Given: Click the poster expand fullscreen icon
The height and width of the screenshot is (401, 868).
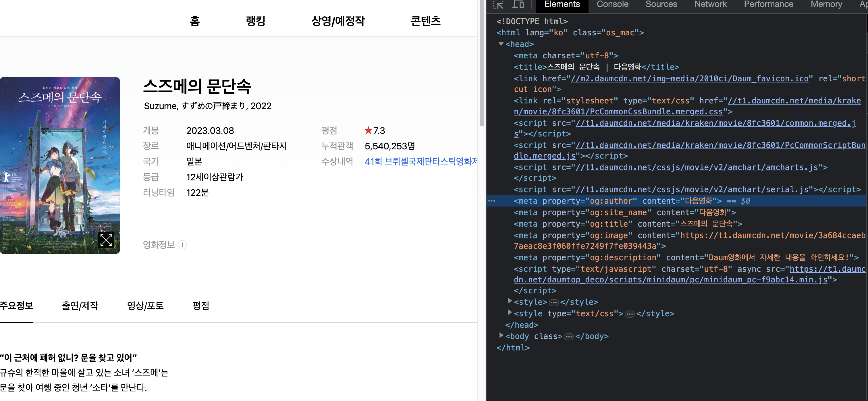Looking at the screenshot, I should (106, 240).
